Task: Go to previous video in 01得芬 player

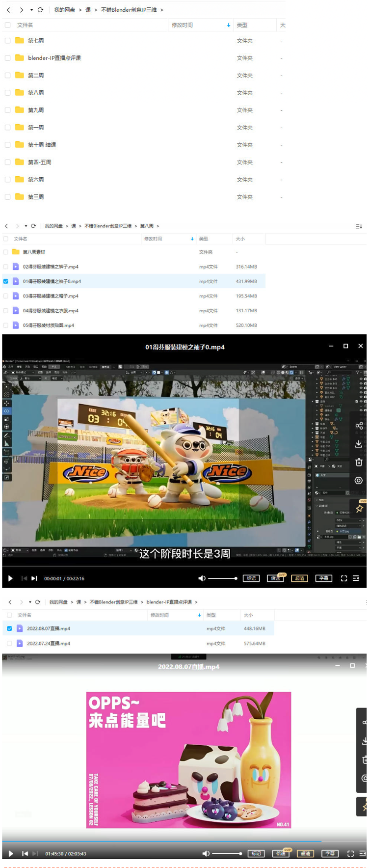Action: tap(24, 578)
